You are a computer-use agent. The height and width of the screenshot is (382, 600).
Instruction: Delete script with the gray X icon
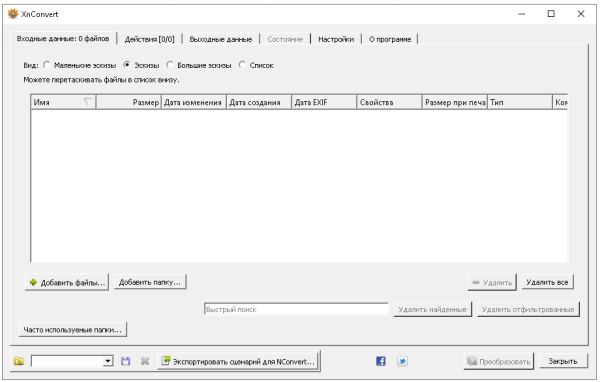(x=145, y=361)
